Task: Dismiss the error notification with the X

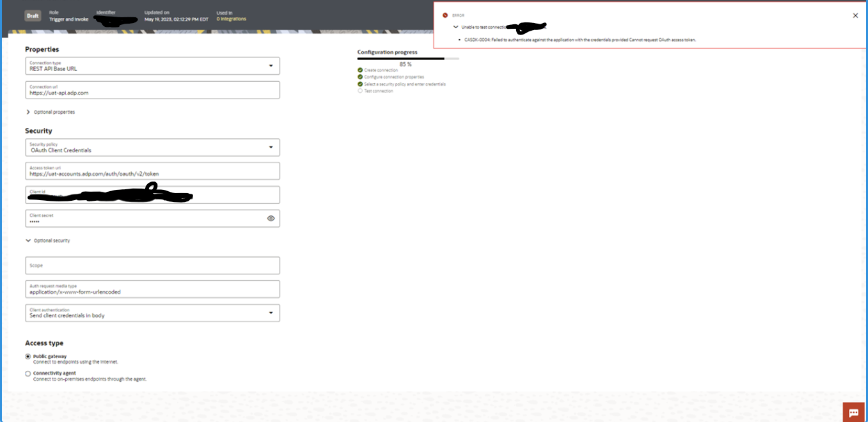Action: tap(855, 14)
